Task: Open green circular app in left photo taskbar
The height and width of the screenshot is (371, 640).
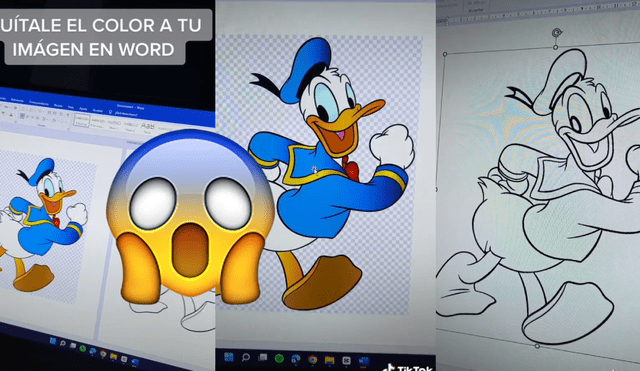Action: click(x=83, y=349)
